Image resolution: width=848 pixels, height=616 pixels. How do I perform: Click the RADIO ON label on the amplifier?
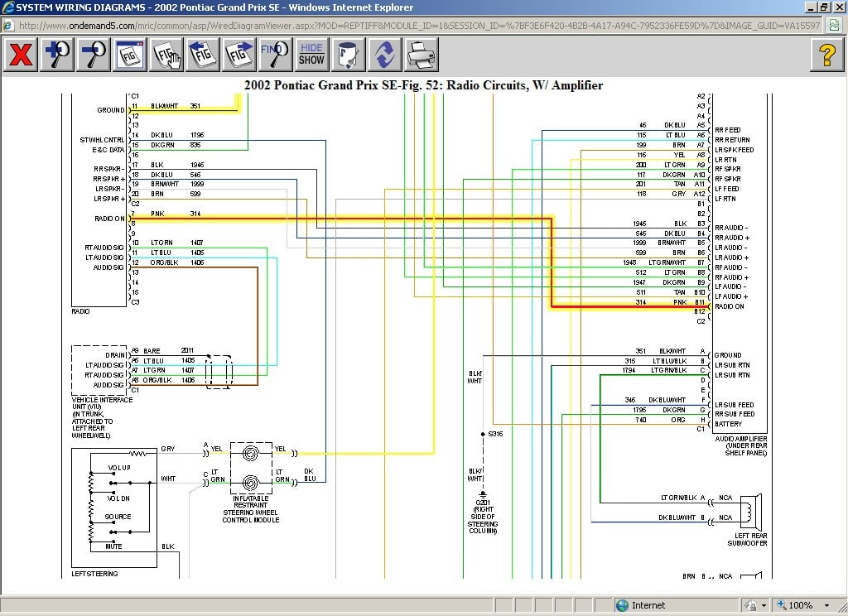(x=729, y=306)
